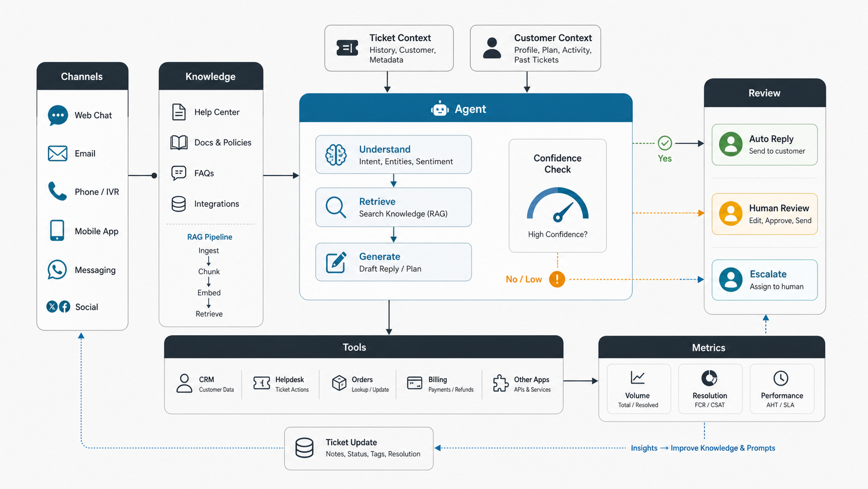Click 'Payments / Refunds' text
The width and height of the screenshot is (868, 489).
pyautogui.click(x=451, y=390)
